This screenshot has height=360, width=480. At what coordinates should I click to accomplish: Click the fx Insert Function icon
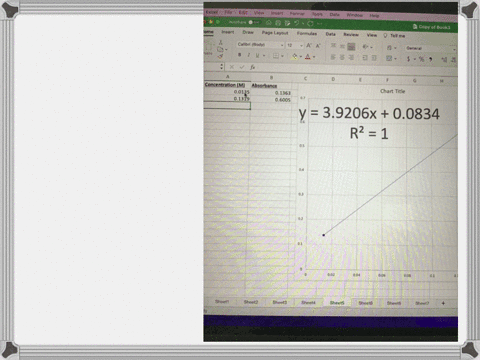pos(253,67)
